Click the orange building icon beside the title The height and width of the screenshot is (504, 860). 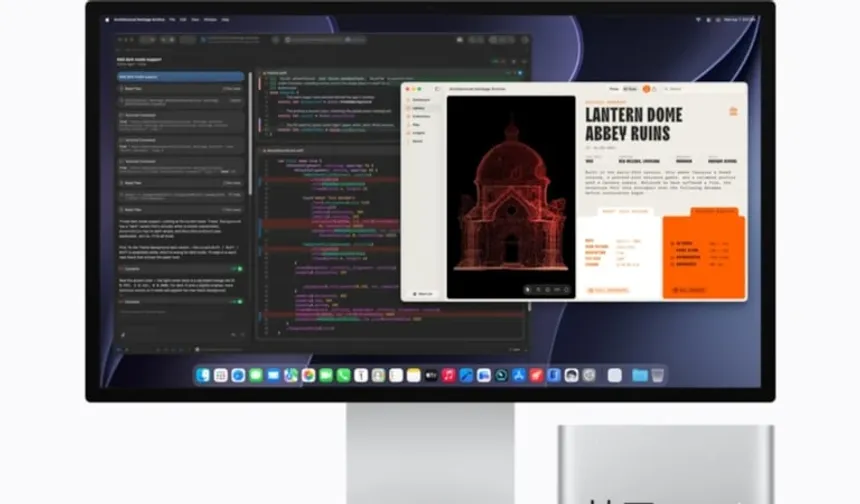(733, 111)
